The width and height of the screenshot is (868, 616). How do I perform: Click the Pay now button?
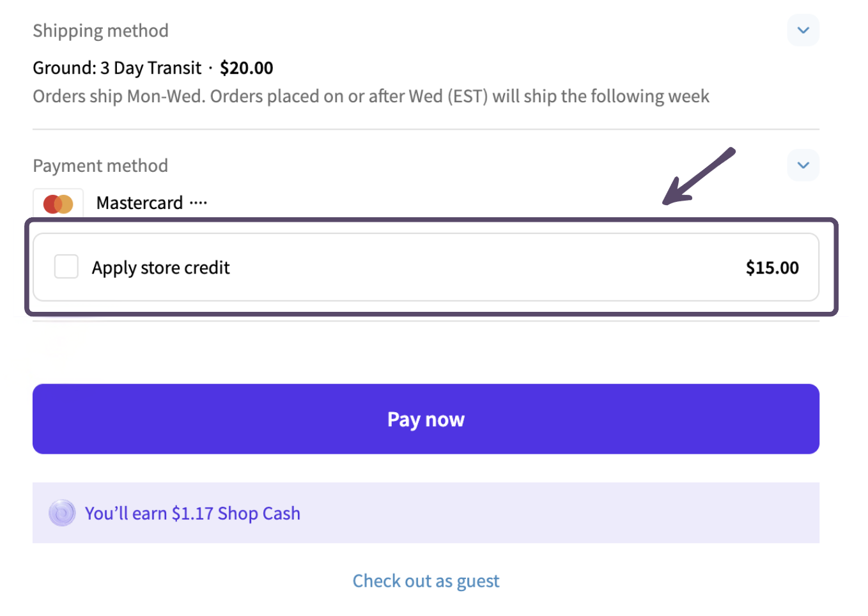[426, 419]
